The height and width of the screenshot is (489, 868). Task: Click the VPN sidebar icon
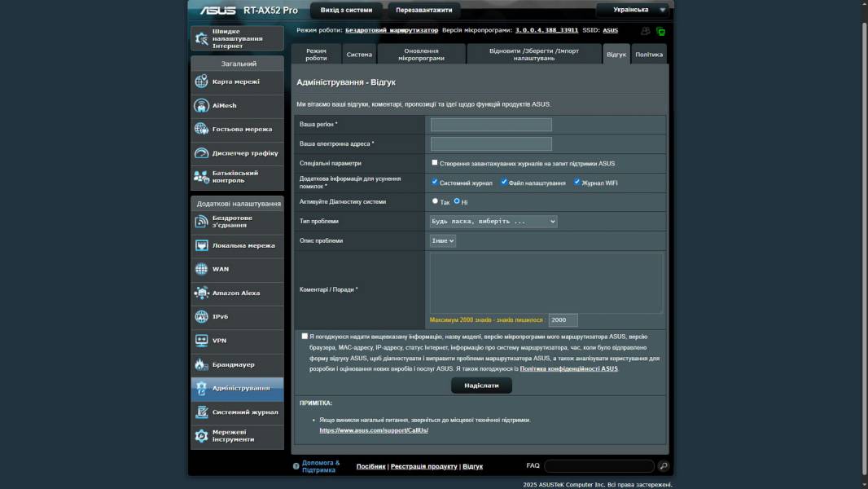point(201,340)
